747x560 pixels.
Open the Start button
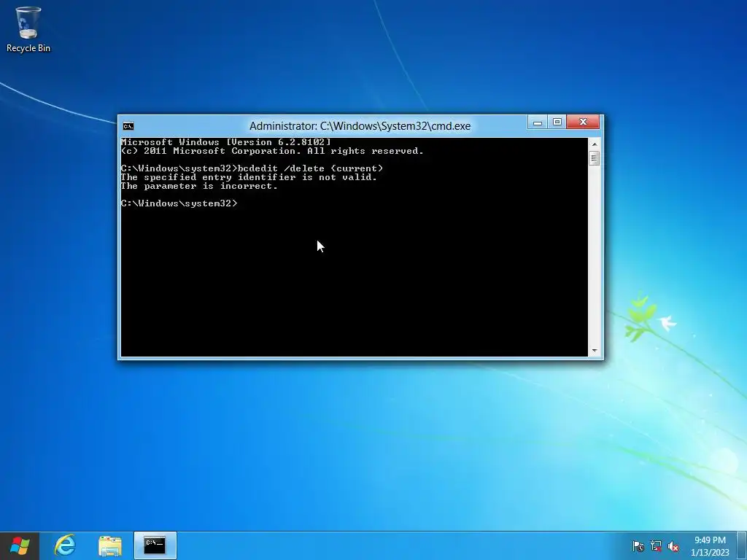19,545
